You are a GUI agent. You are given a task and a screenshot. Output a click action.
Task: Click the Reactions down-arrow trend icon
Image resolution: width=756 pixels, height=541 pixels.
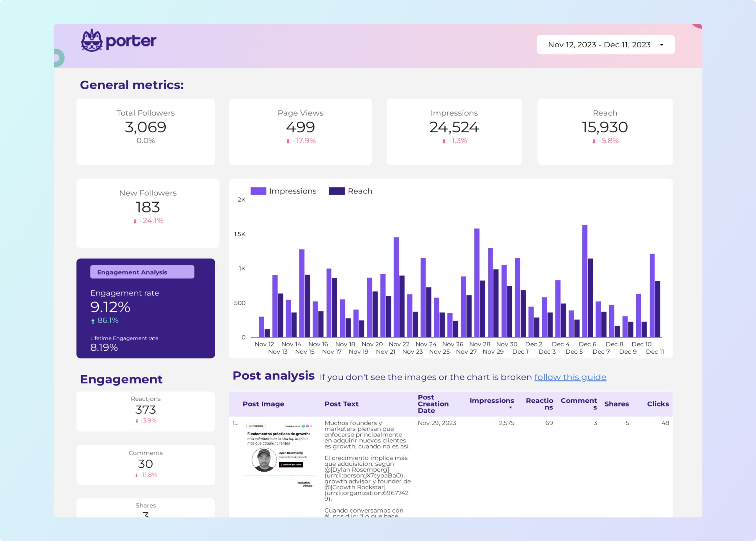(x=137, y=421)
